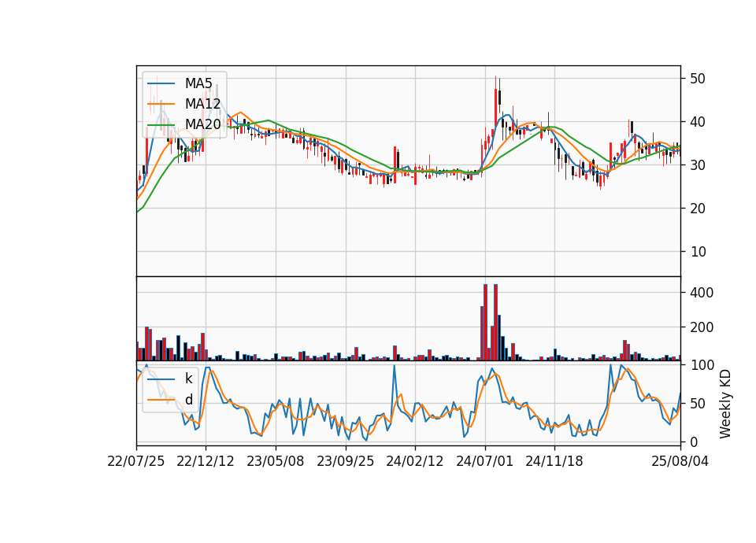
Task: Click the price axis value 30
Action: tap(698, 165)
